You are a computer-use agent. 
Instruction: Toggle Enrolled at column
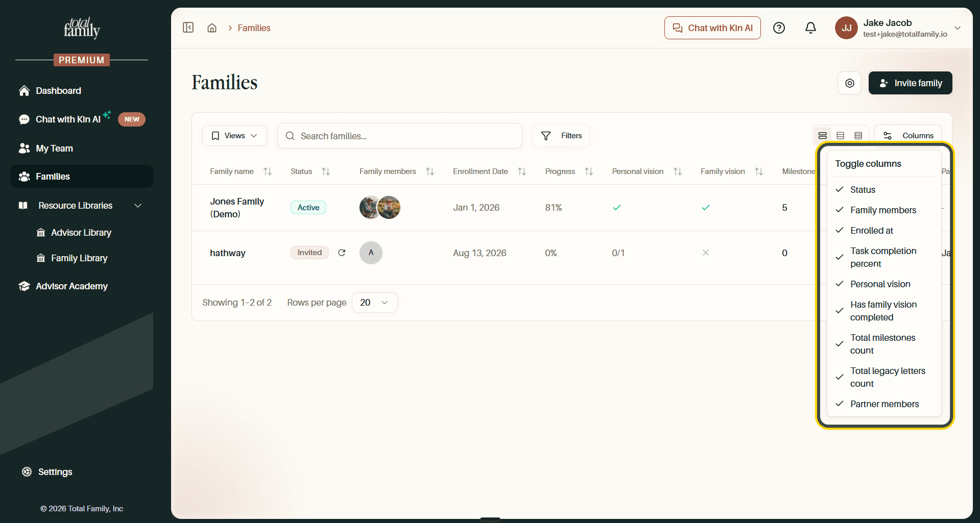click(884, 231)
